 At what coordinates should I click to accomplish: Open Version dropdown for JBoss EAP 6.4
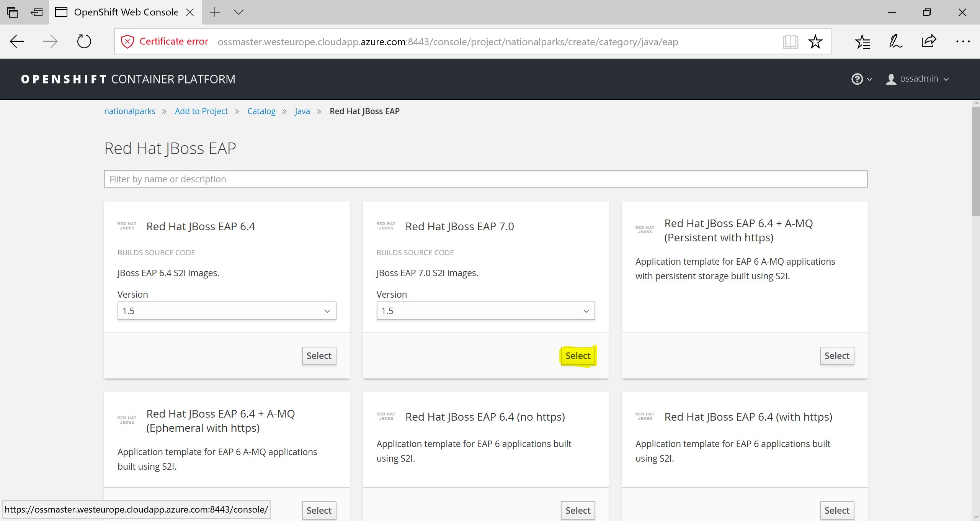[x=227, y=311]
